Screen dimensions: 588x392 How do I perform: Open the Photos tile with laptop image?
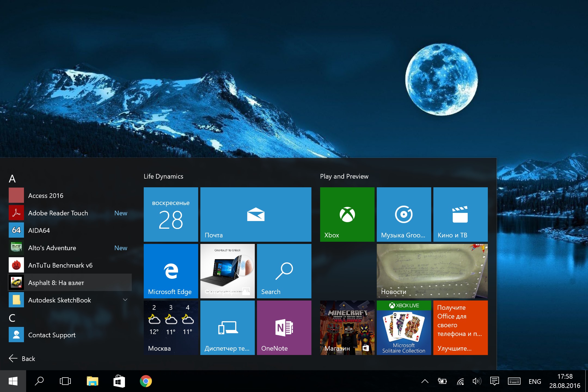pyautogui.click(x=228, y=271)
